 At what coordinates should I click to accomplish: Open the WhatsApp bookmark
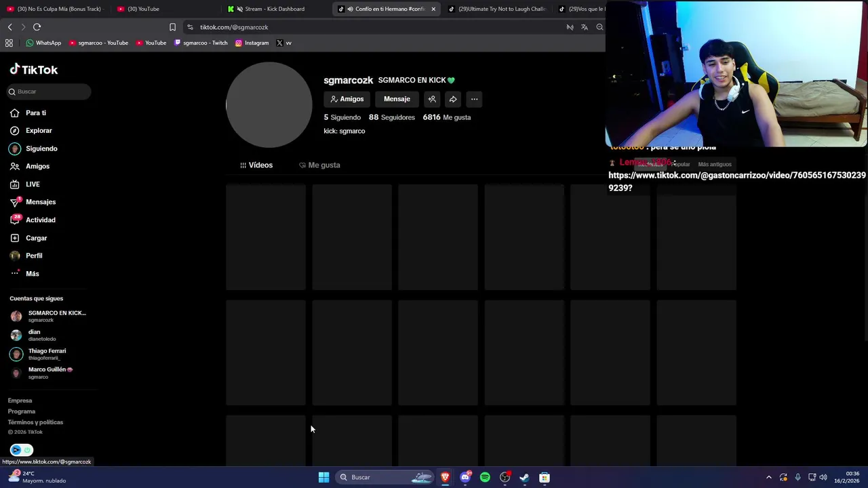pos(43,43)
